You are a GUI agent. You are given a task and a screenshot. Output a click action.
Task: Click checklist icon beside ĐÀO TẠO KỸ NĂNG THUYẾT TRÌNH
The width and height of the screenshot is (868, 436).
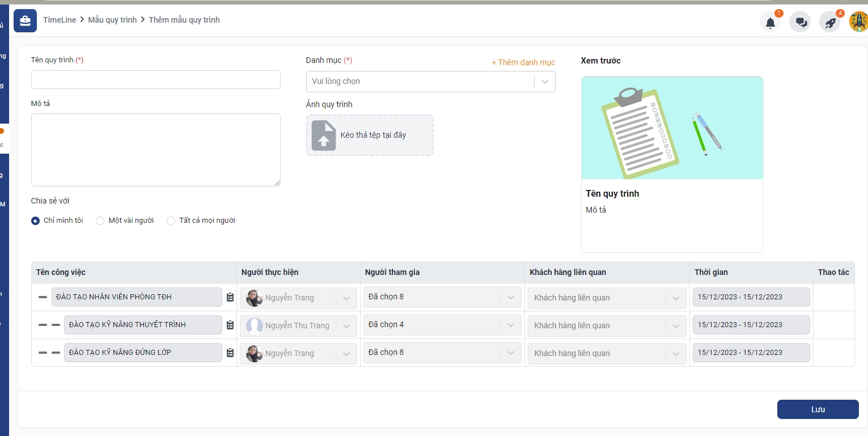tap(230, 325)
